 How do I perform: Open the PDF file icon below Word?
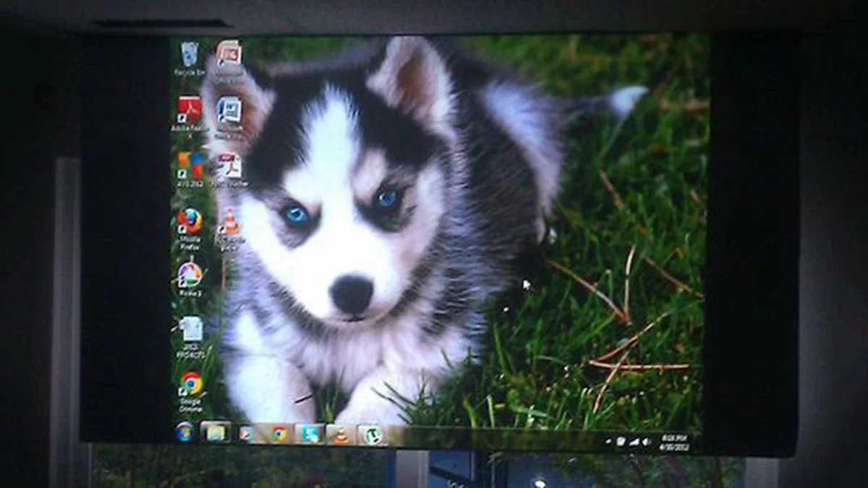coord(229,166)
